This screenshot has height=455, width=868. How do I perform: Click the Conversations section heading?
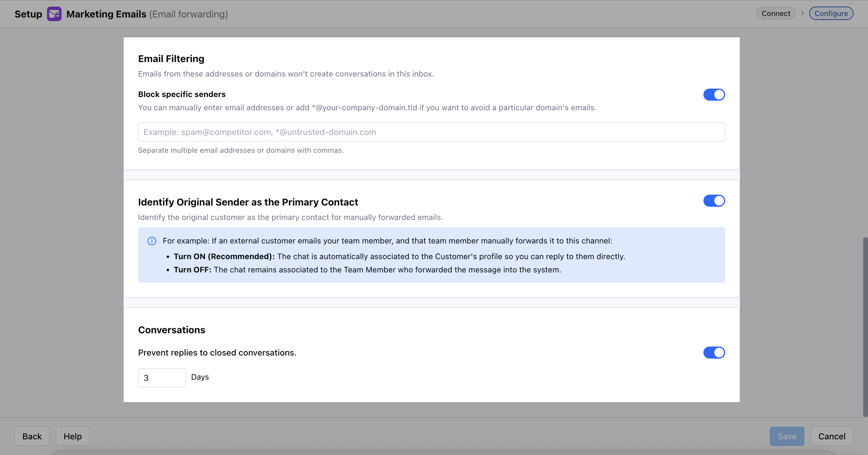tap(171, 330)
